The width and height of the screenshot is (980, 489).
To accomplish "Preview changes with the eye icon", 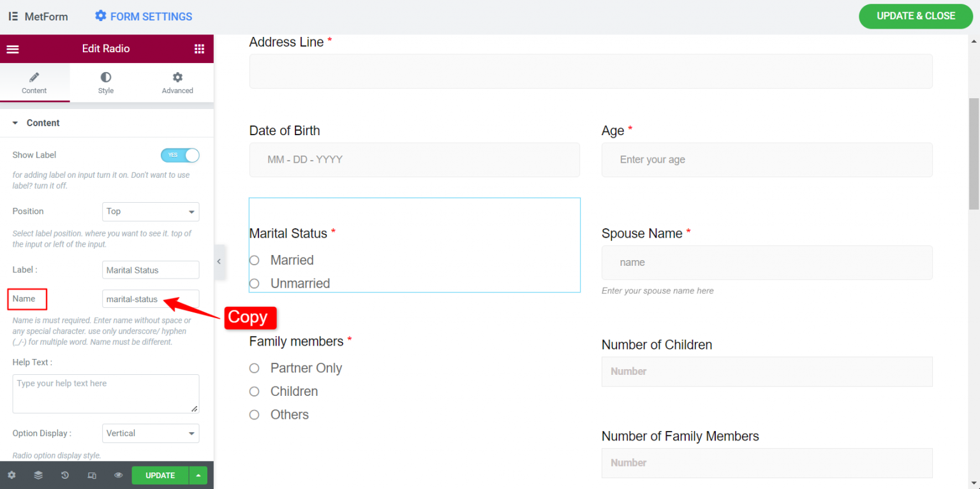I will (117, 475).
